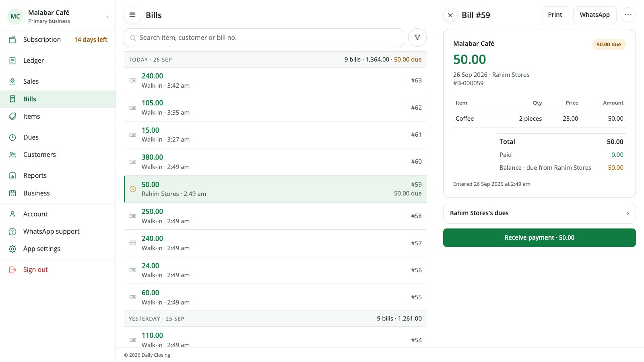Click the Business storefront icon
644x362 pixels.
click(12, 193)
